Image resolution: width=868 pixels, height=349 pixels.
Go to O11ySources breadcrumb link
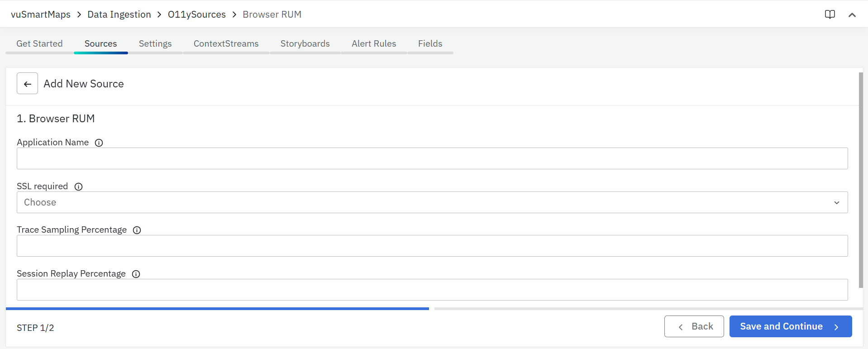point(196,14)
